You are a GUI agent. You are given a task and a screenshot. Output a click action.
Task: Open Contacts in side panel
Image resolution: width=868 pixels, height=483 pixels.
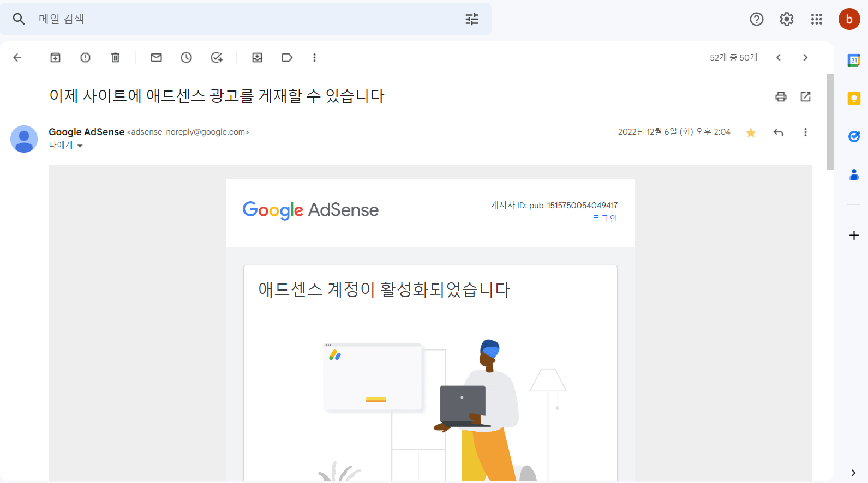pyautogui.click(x=854, y=174)
